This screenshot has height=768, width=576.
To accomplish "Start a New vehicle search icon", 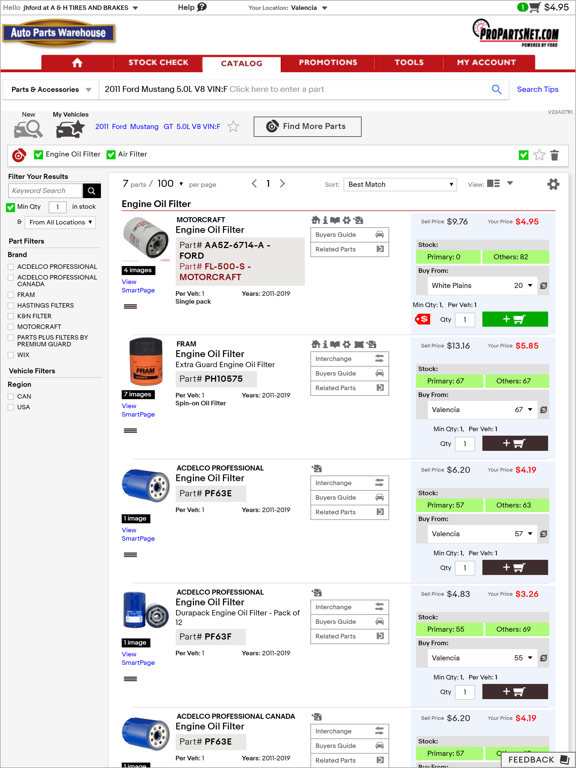I will click(28, 129).
